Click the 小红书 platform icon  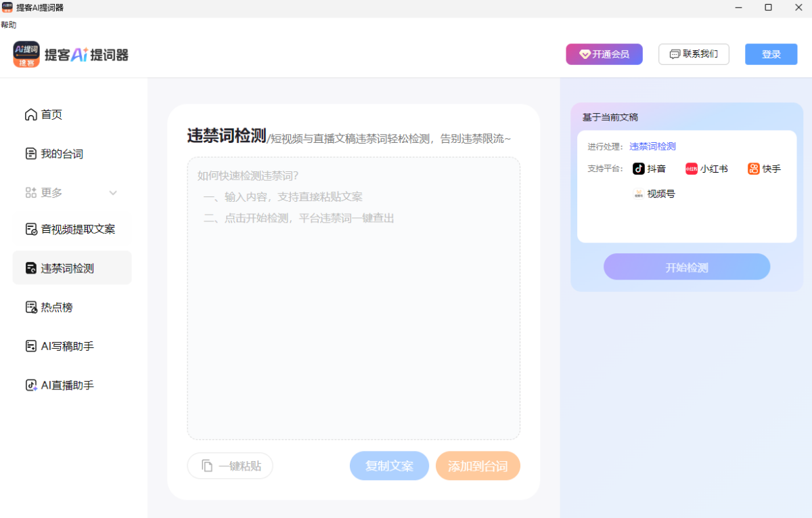691,169
